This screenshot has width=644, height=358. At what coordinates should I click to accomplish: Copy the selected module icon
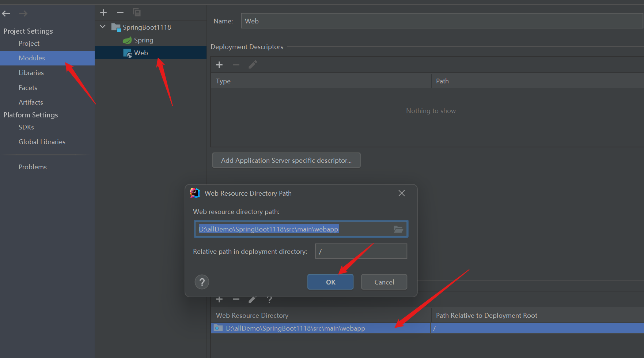coord(137,12)
